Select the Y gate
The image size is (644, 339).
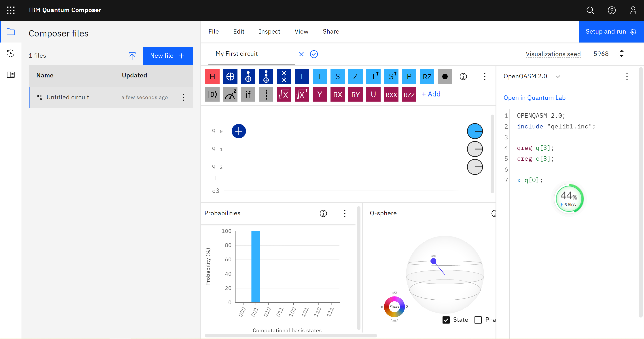click(320, 94)
